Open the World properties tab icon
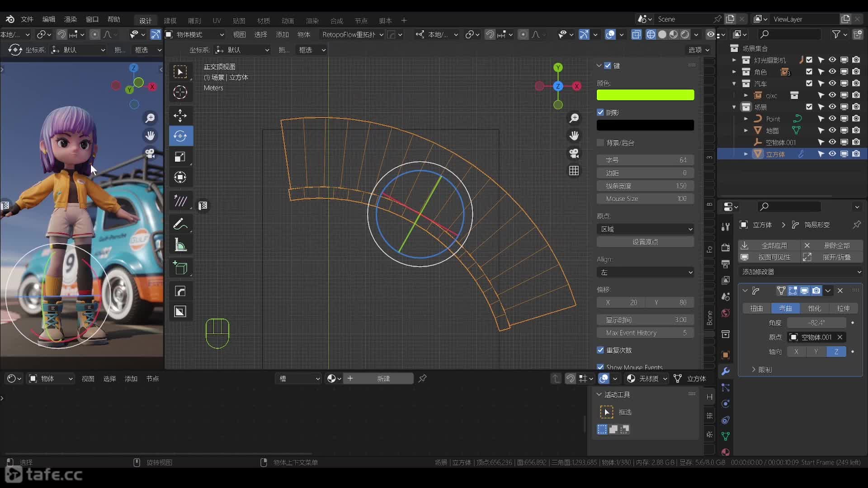Image resolution: width=868 pixels, height=488 pixels. pyautogui.click(x=726, y=313)
